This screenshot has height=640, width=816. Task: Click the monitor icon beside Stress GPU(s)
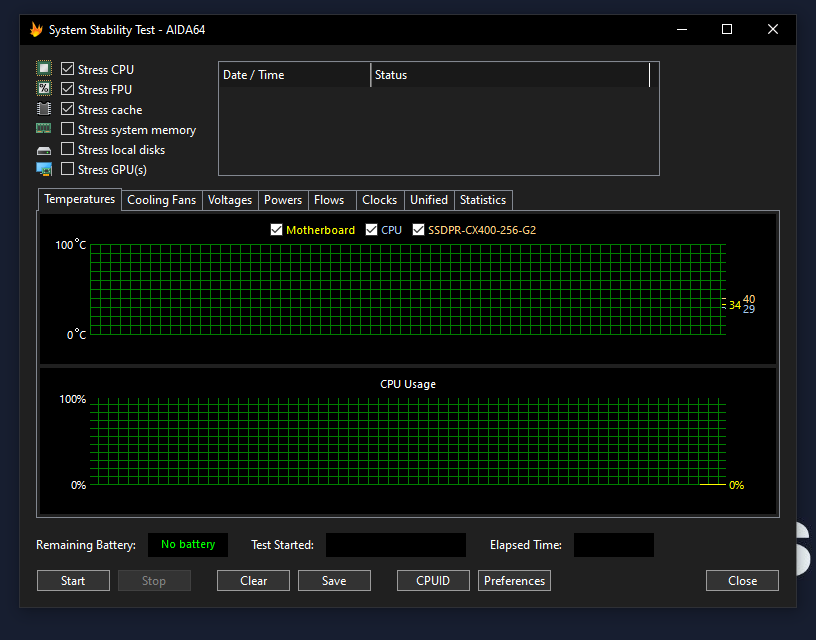[44, 169]
